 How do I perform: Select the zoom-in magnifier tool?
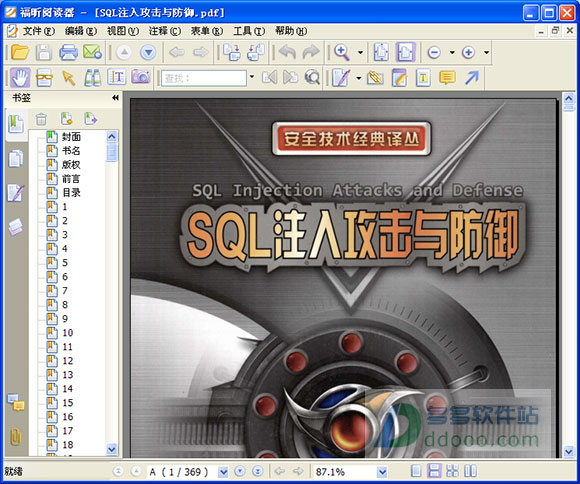tap(342, 52)
